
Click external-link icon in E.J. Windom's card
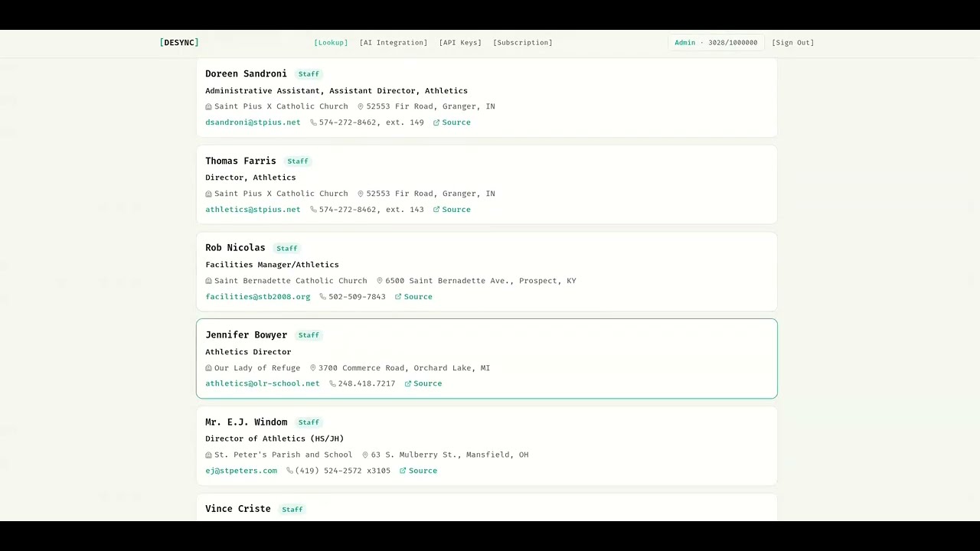coord(403,471)
